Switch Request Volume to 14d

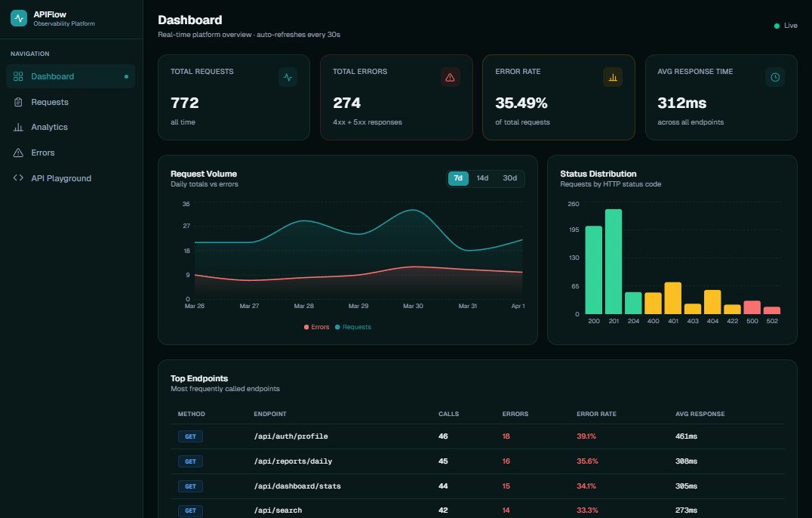(483, 178)
